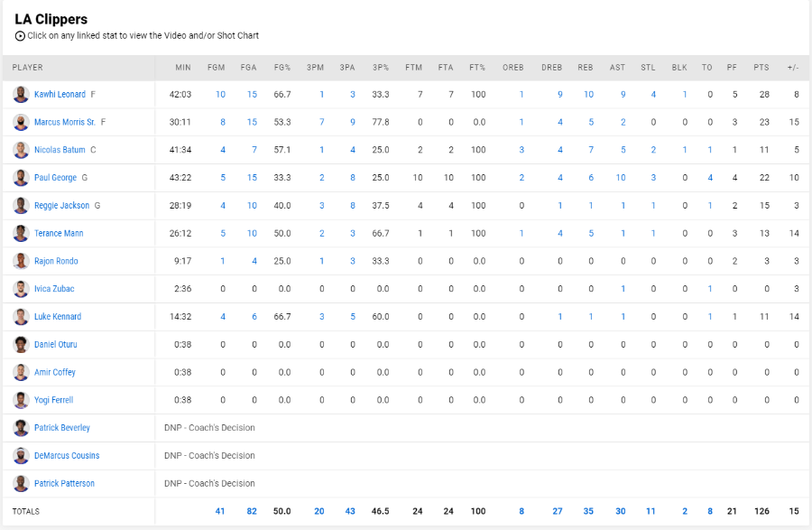Screen dimensions: 812x530
Task: Go to Ivica Zubac's player page
Action: tap(54, 289)
